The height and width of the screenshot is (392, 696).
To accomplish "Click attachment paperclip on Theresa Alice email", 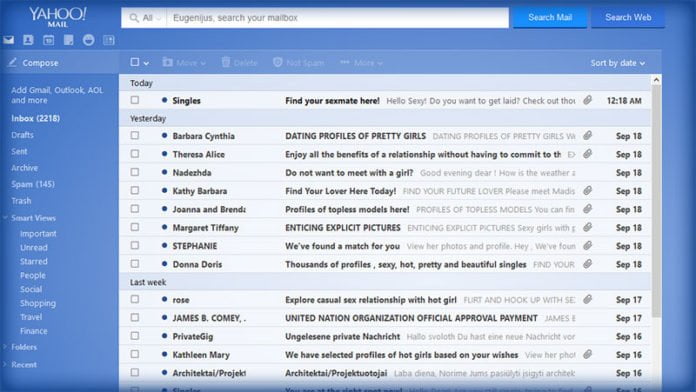I will point(587,154).
